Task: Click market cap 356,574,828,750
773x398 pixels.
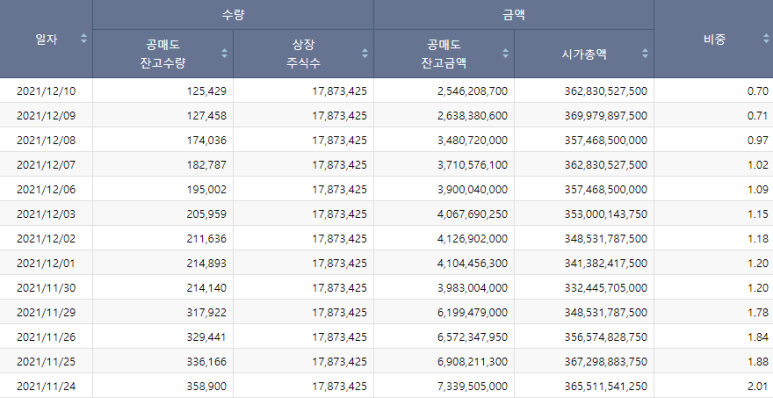Action: pyautogui.click(x=606, y=337)
